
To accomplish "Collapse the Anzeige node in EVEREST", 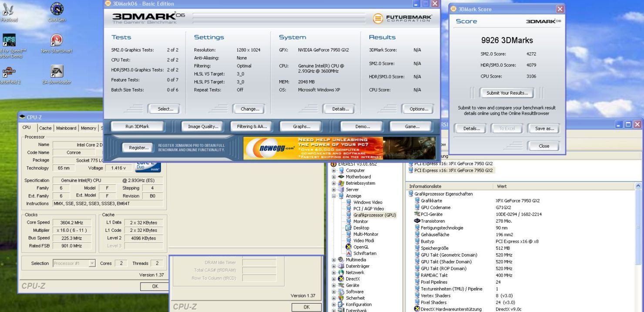I will [x=334, y=196].
